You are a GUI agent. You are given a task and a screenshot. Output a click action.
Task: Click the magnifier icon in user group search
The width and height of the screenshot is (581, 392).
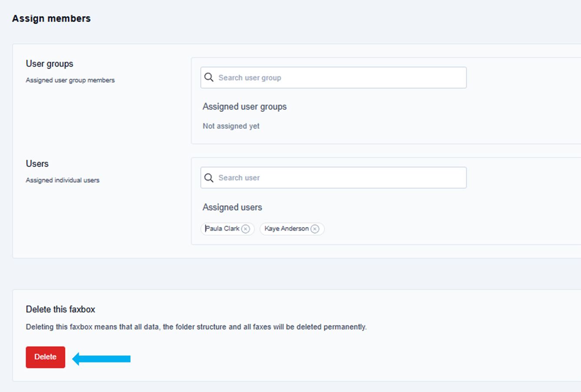pos(209,77)
